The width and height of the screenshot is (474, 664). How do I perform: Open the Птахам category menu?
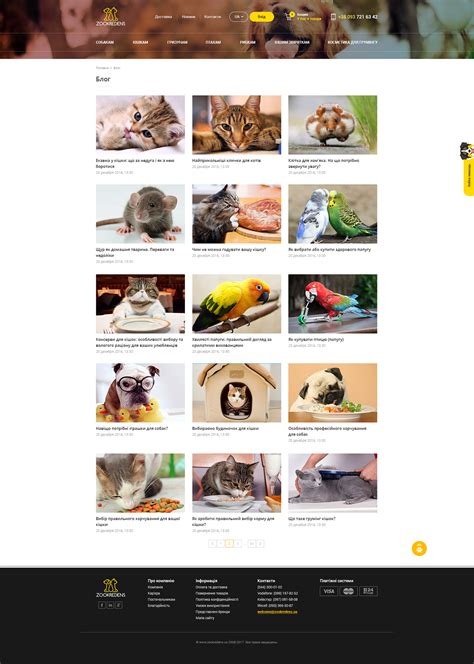coord(213,42)
